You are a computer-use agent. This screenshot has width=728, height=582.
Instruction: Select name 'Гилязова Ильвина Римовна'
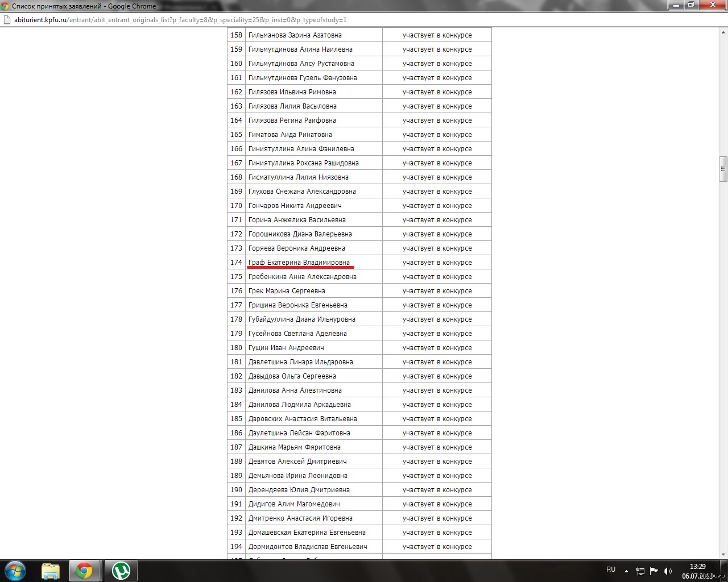[x=292, y=92]
